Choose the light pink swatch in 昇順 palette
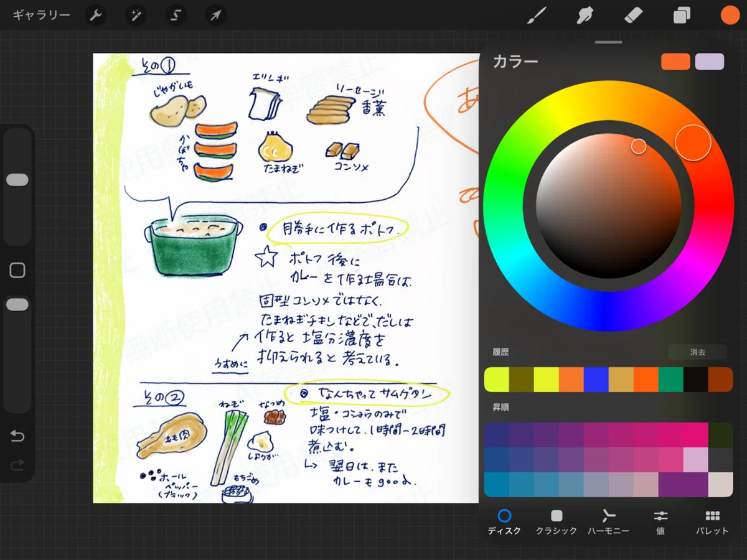The width and height of the screenshot is (747, 560). (x=696, y=460)
